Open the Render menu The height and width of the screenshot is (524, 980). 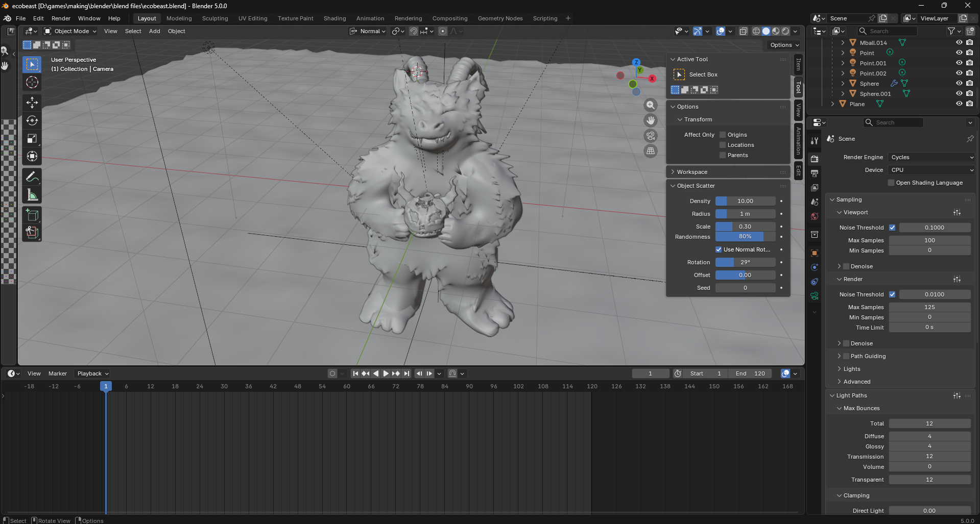pos(61,18)
